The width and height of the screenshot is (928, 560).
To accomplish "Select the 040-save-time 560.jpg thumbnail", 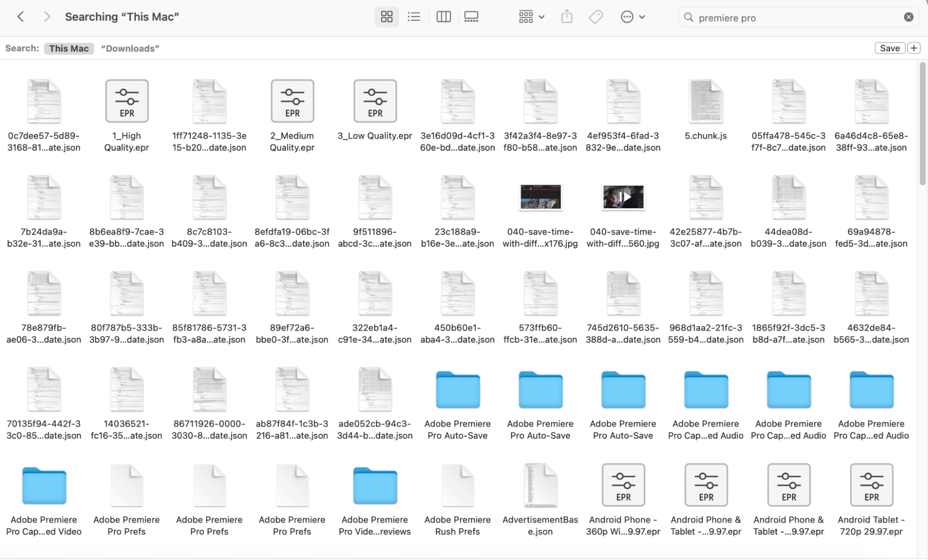I will (x=623, y=197).
